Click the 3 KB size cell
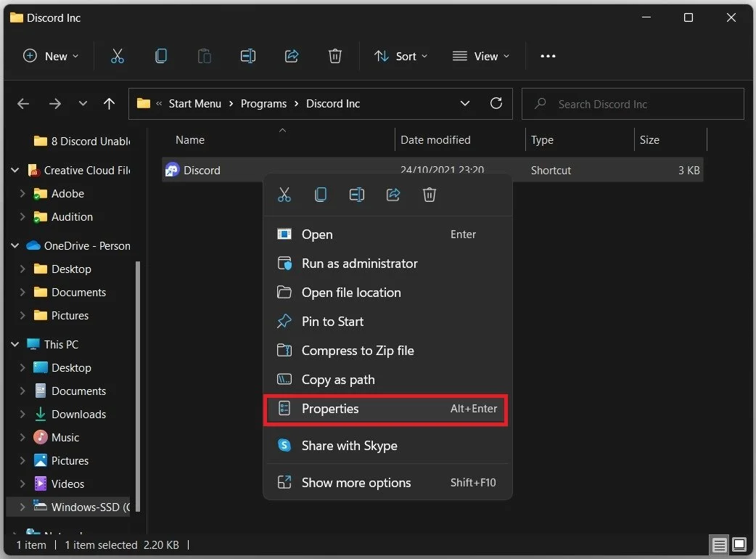756x559 pixels. (x=689, y=171)
